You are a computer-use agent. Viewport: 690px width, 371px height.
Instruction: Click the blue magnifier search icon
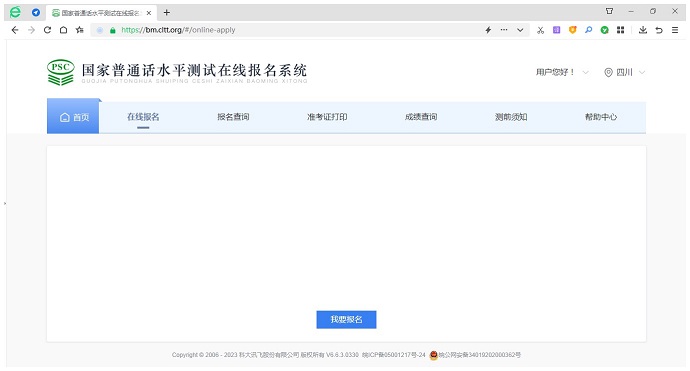588,30
